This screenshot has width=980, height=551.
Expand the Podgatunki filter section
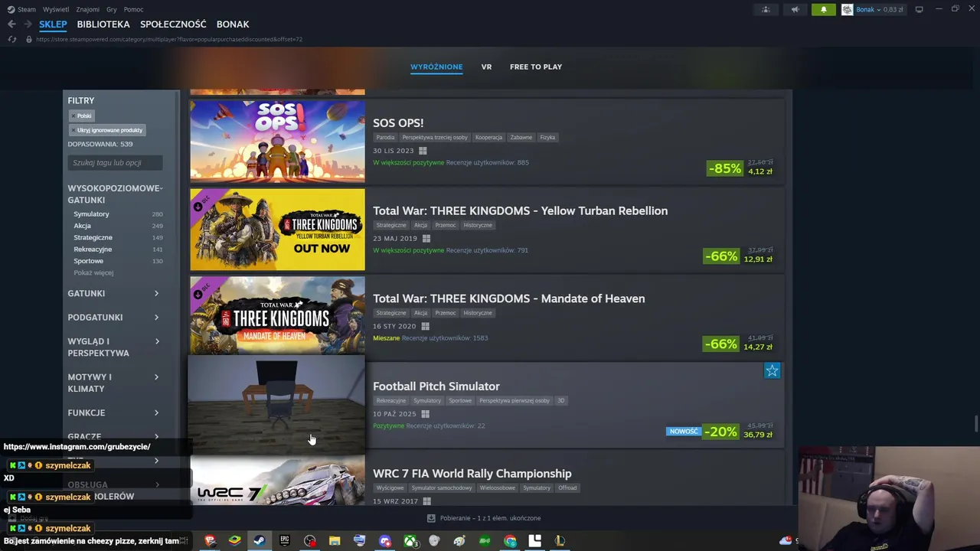[113, 318]
